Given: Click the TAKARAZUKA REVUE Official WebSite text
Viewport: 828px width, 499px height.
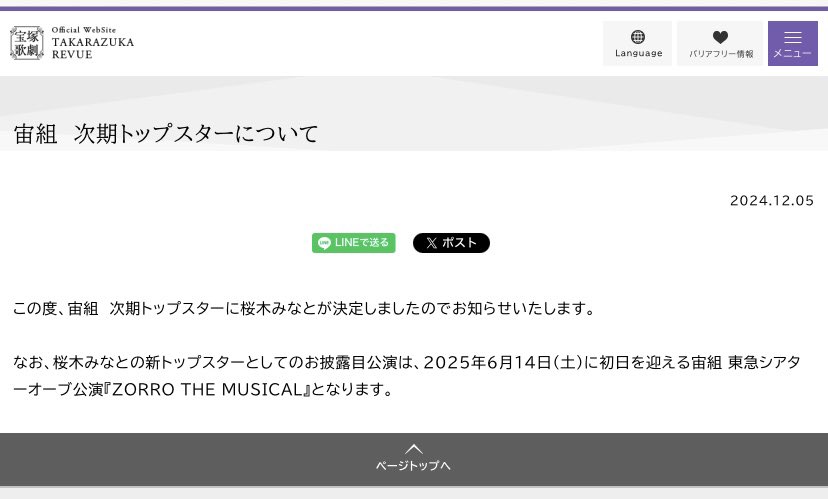Looking at the screenshot, I should point(93,43).
